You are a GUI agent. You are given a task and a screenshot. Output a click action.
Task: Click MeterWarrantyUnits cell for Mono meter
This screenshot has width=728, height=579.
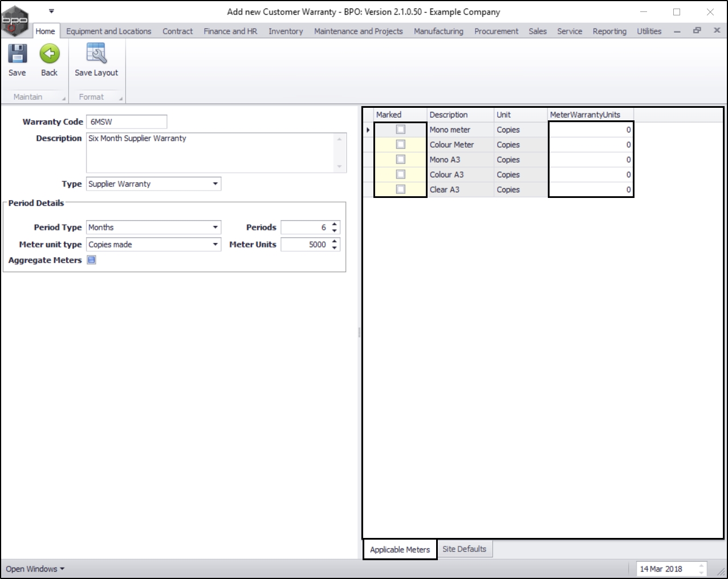point(591,129)
